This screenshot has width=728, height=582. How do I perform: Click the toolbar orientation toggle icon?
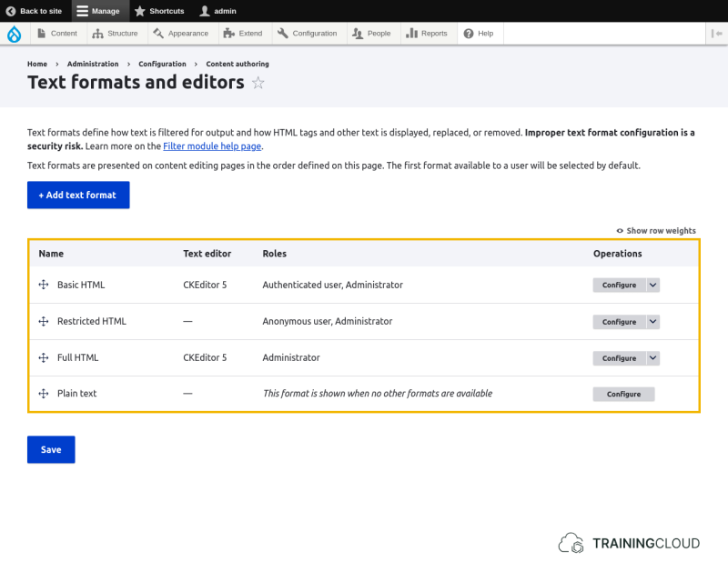[716, 34]
